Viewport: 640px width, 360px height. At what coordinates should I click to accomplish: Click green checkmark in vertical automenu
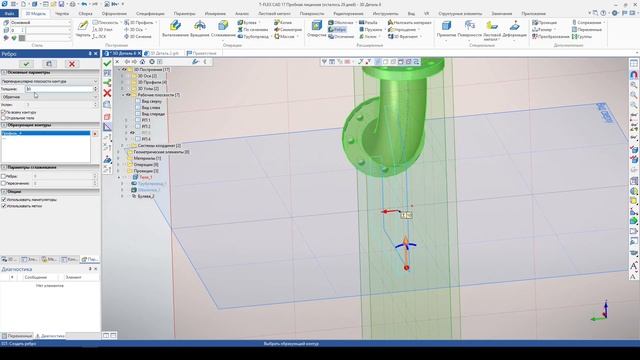click(107, 64)
